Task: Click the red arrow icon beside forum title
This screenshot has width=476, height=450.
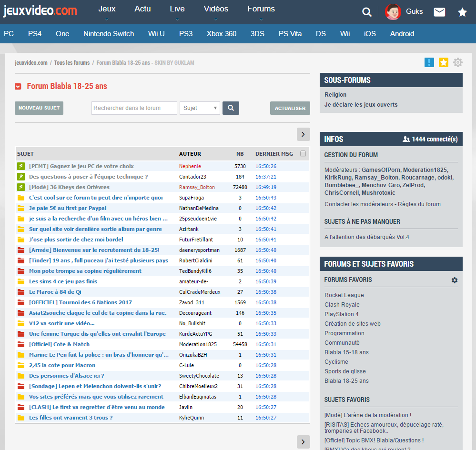Action: 18,87
